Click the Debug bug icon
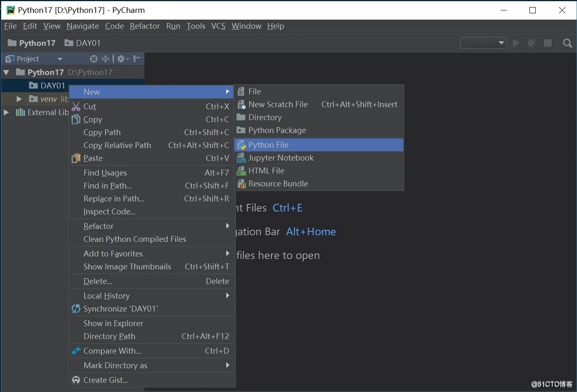 pyautogui.click(x=532, y=43)
